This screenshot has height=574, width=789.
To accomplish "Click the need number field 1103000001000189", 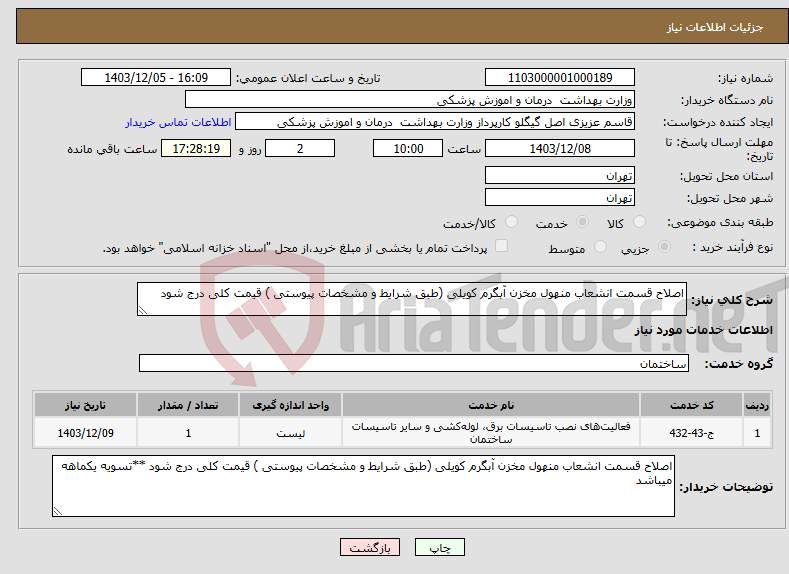I will coord(560,77).
